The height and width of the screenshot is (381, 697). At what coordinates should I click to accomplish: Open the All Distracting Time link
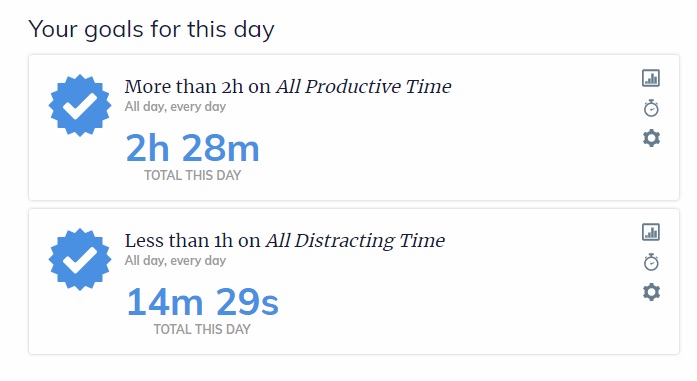point(355,241)
